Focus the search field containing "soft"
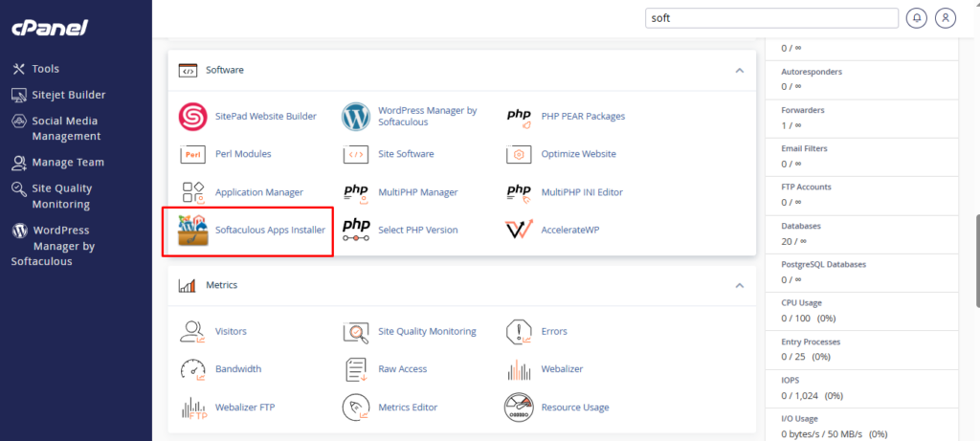Viewport: 980px width, 441px height. click(x=771, y=18)
